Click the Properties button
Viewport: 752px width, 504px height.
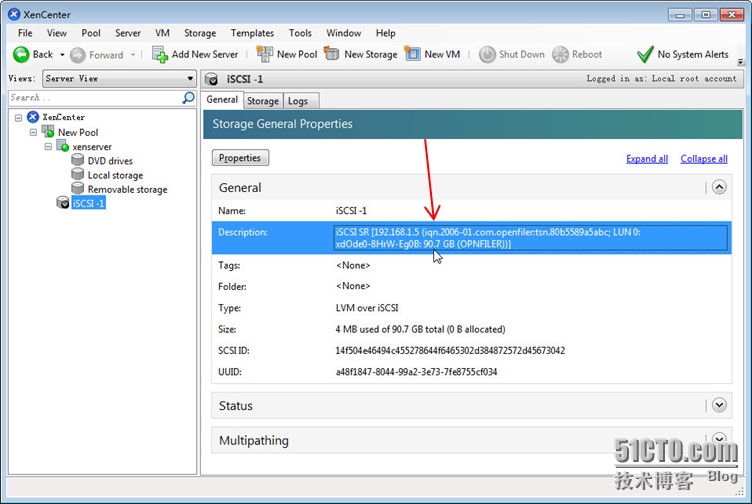[240, 158]
